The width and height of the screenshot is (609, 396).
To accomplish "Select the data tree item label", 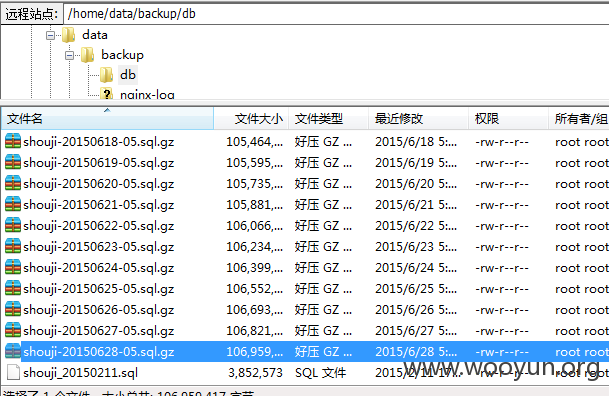I will (x=95, y=35).
